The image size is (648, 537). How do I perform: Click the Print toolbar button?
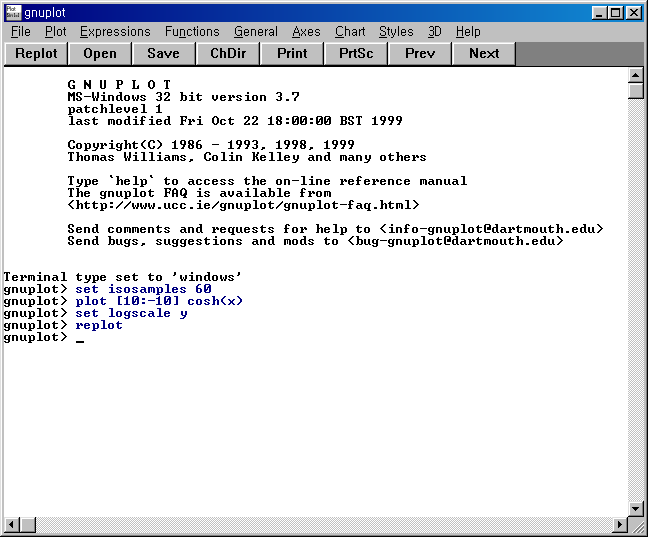(292, 54)
